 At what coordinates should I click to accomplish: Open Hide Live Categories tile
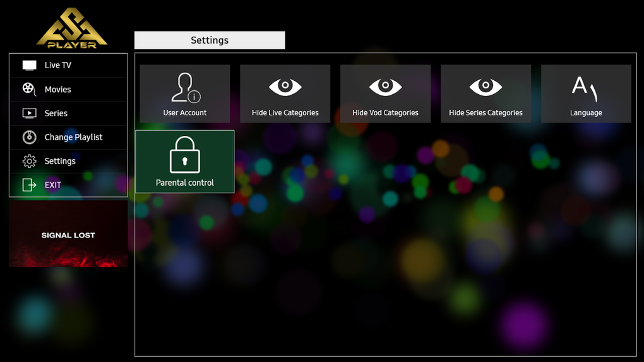pyautogui.click(x=285, y=94)
